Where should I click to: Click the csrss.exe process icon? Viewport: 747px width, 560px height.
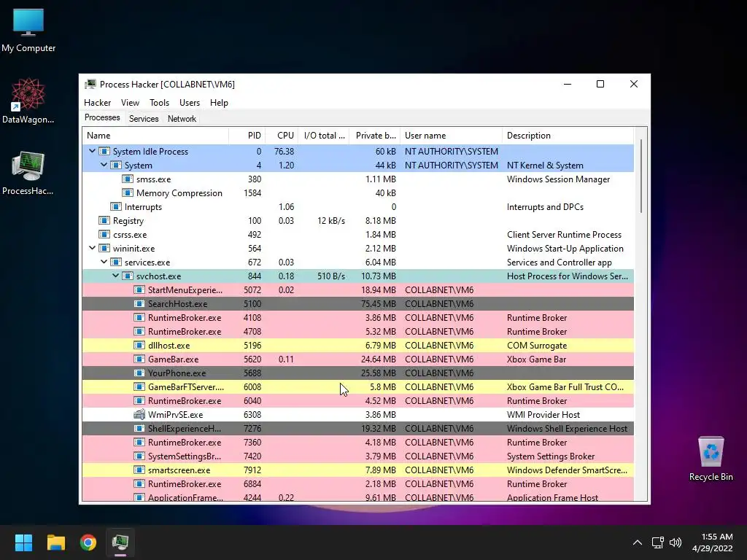point(104,234)
